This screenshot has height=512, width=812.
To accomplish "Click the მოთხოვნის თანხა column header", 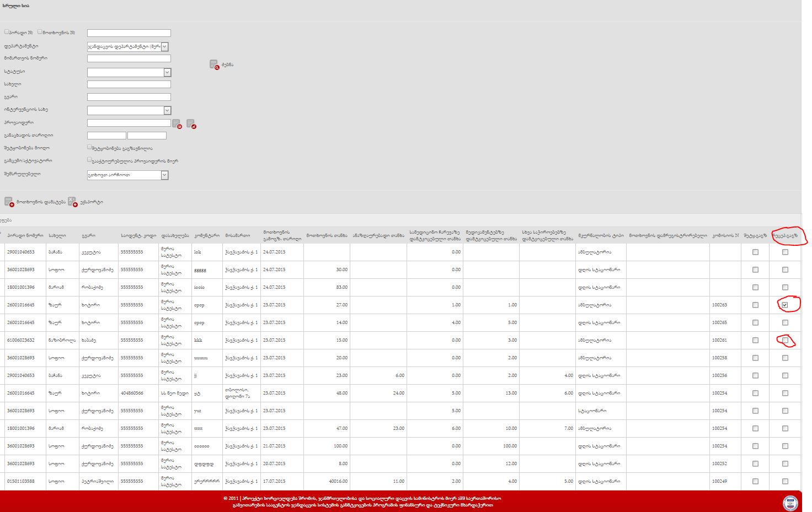I will (327, 235).
